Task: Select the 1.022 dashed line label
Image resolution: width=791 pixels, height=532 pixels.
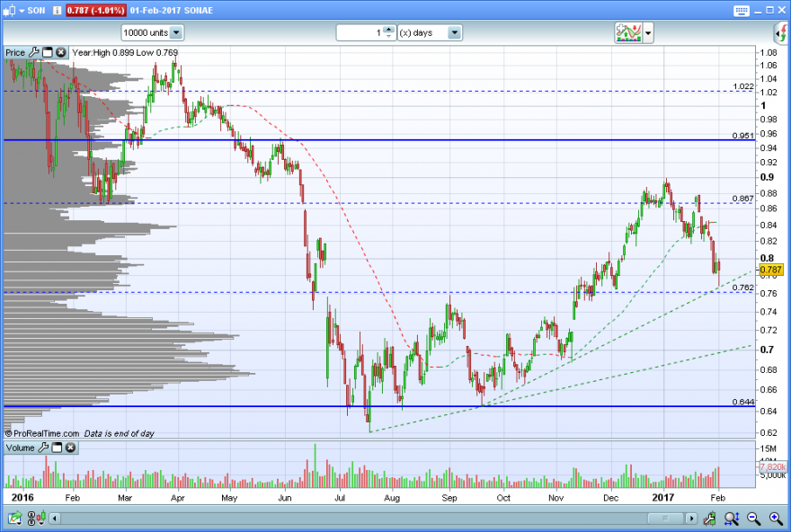Action: pos(743,86)
